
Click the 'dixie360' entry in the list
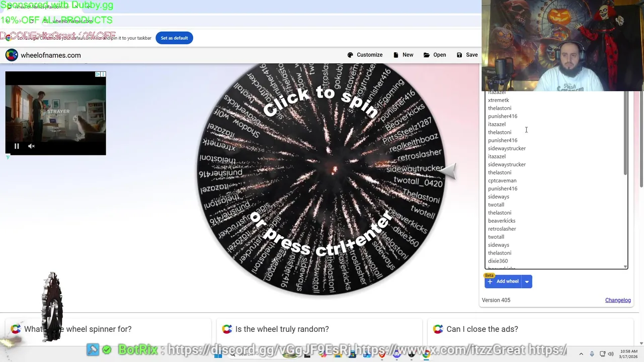(x=498, y=261)
